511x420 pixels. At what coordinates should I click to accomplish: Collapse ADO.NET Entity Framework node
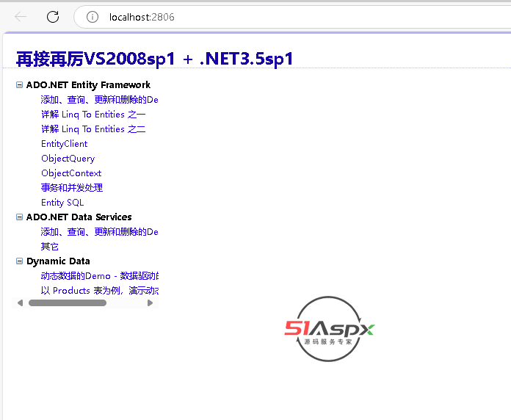pyautogui.click(x=20, y=84)
